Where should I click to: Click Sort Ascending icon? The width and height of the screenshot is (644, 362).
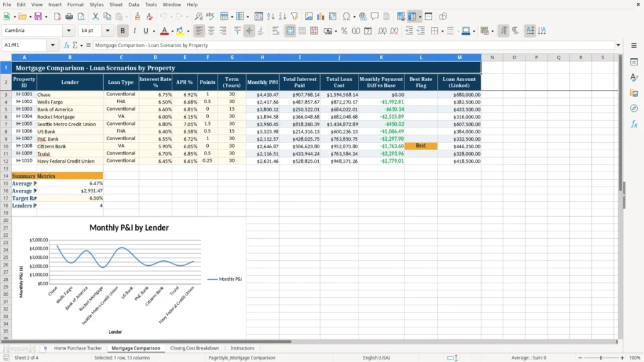270,16
